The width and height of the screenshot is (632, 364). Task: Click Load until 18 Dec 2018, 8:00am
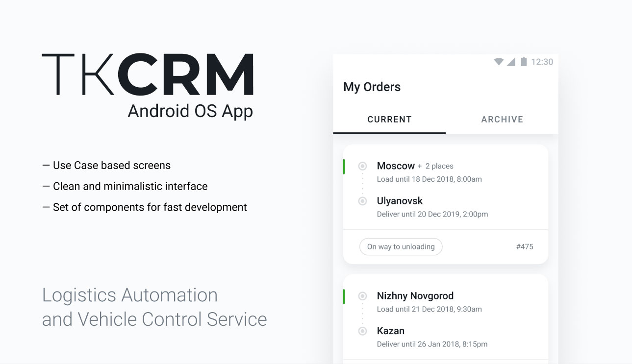point(429,179)
